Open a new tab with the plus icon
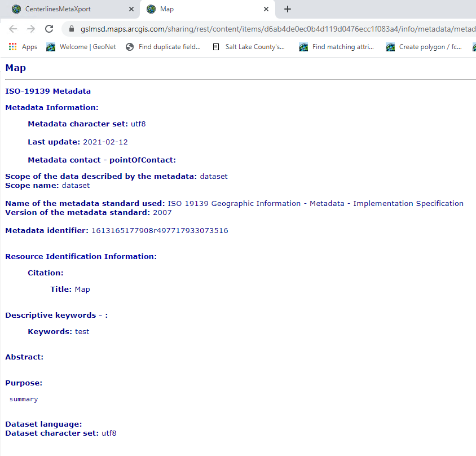476x456 pixels. pos(288,9)
